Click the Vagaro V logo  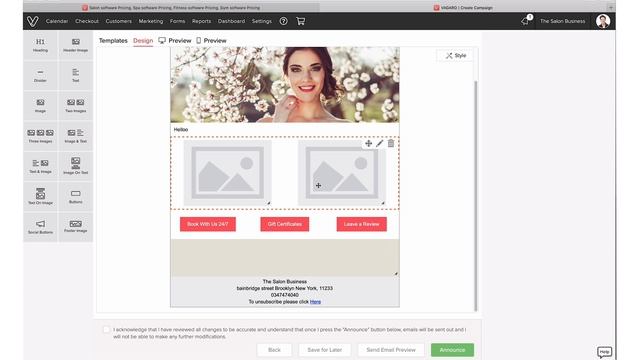(33, 21)
